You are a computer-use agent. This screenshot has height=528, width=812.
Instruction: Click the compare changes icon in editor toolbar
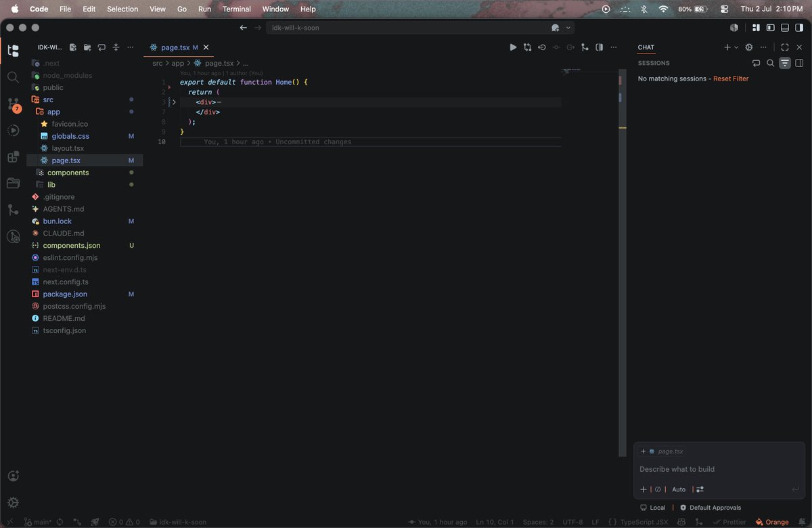point(527,47)
